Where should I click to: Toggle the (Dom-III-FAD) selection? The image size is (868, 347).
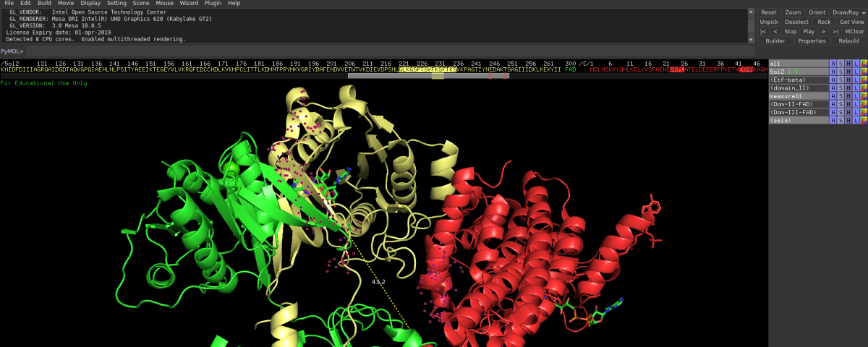click(x=799, y=112)
